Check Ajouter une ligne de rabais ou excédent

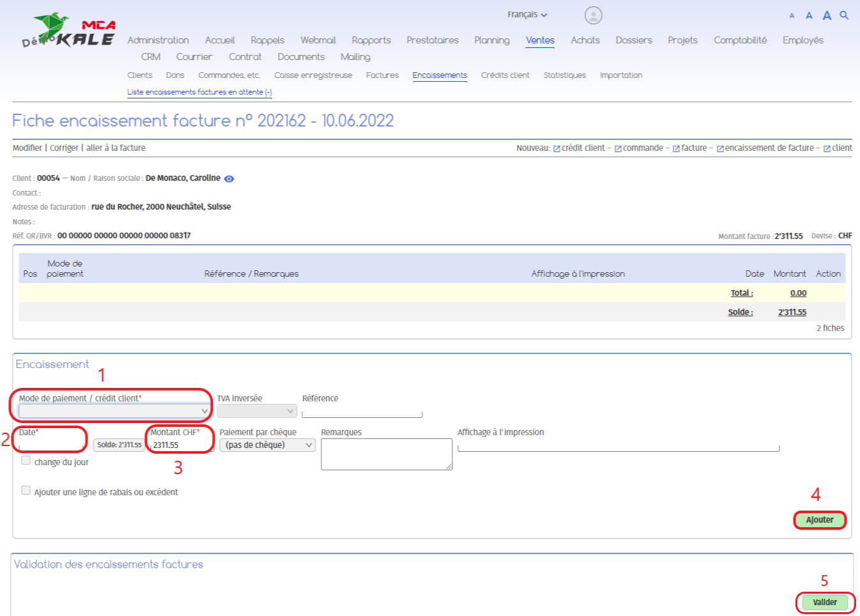coord(26,490)
